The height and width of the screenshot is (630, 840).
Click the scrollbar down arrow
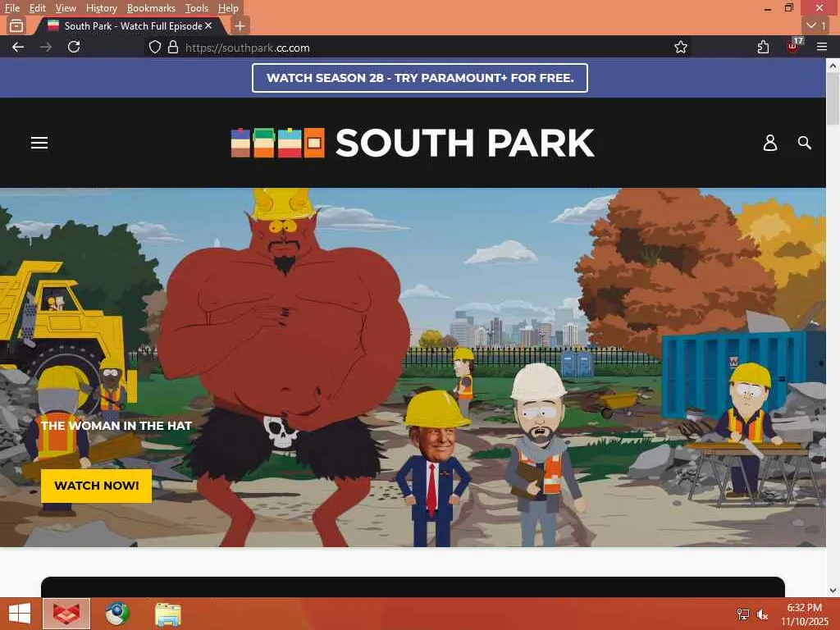pos(833,591)
